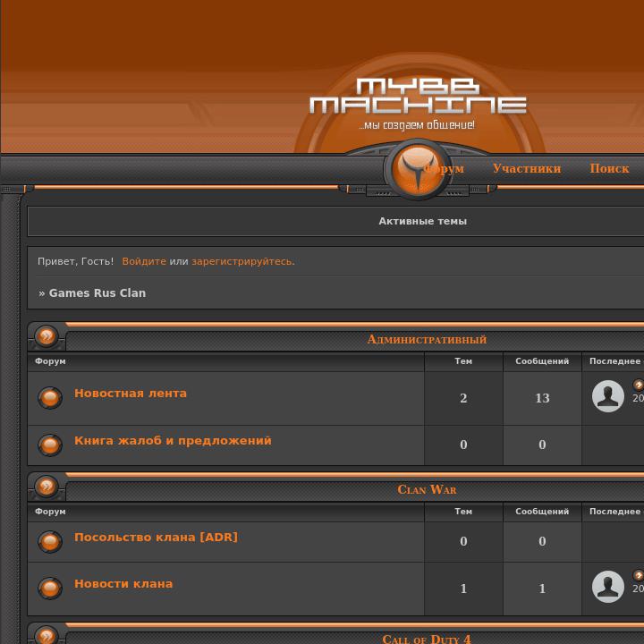This screenshot has height=644, width=644.
Task: Click user avatar in Новостная лента row
Action: click(608, 396)
